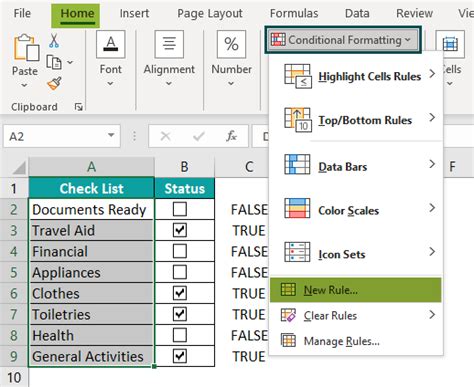474x387 pixels.
Task: Click the formula bar Enter checkmark
Action: tap(199, 136)
